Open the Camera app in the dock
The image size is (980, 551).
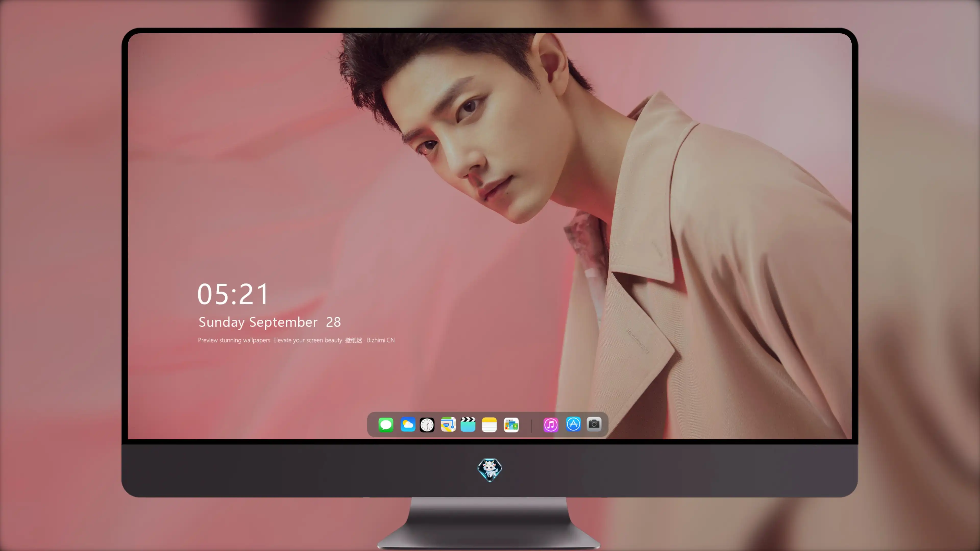coord(594,424)
